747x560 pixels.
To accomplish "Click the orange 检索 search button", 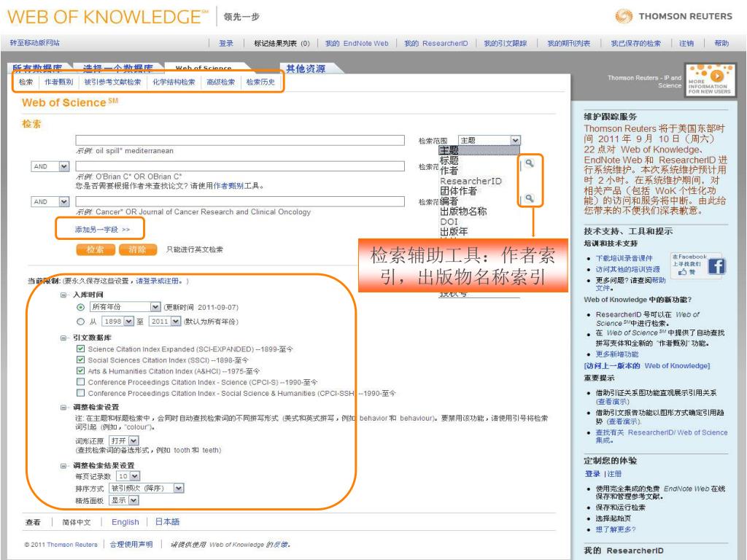I will pyautogui.click(x=96, y=249).
